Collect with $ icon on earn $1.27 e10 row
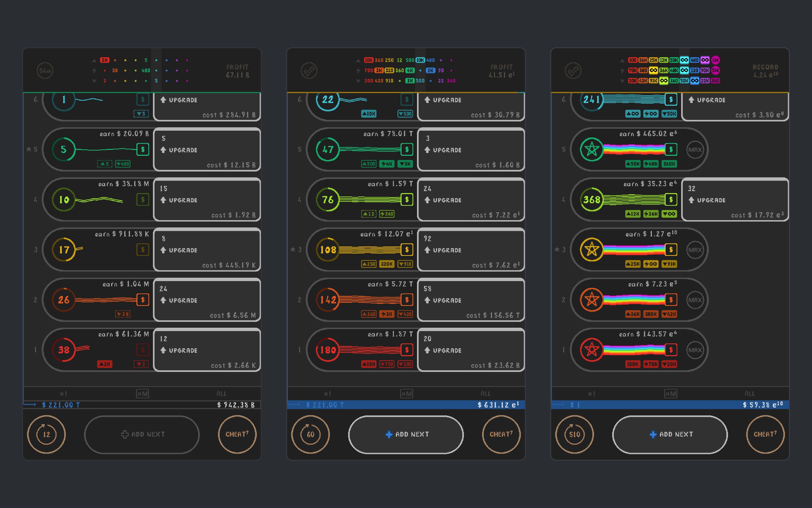Screen dimensions: 812x508 (671, 250)
